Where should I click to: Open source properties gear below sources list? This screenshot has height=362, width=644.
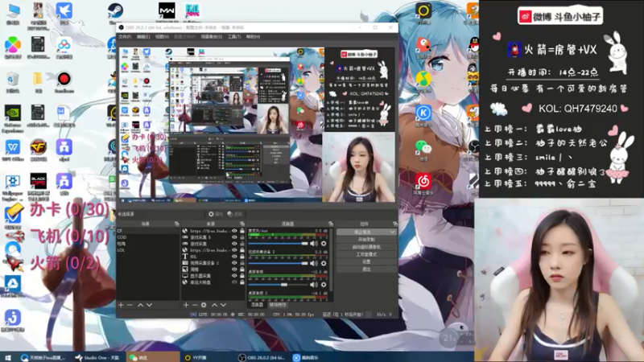point(204,305)
